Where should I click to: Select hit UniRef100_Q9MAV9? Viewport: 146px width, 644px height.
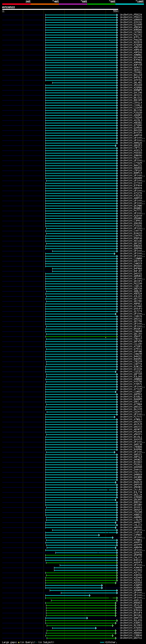131,20
